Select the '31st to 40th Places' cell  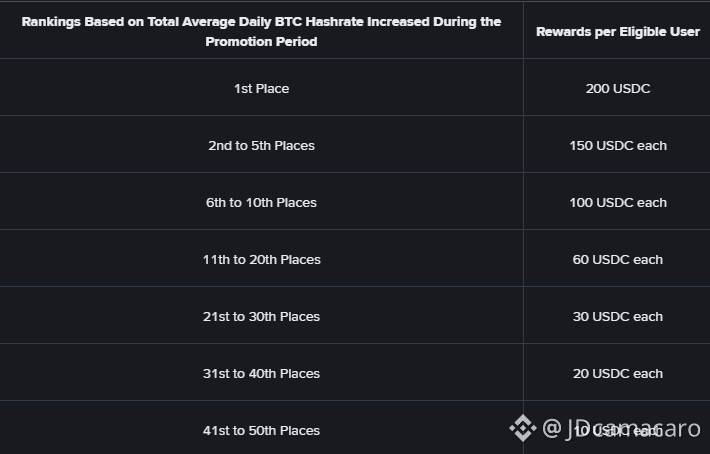pyautogui.click(x=261, y=374)
